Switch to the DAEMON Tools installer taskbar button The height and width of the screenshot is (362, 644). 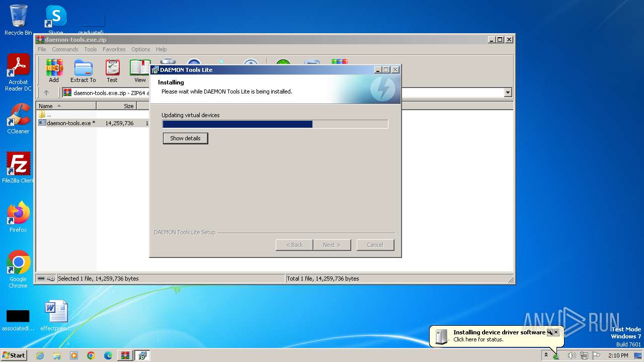[142, 355]
